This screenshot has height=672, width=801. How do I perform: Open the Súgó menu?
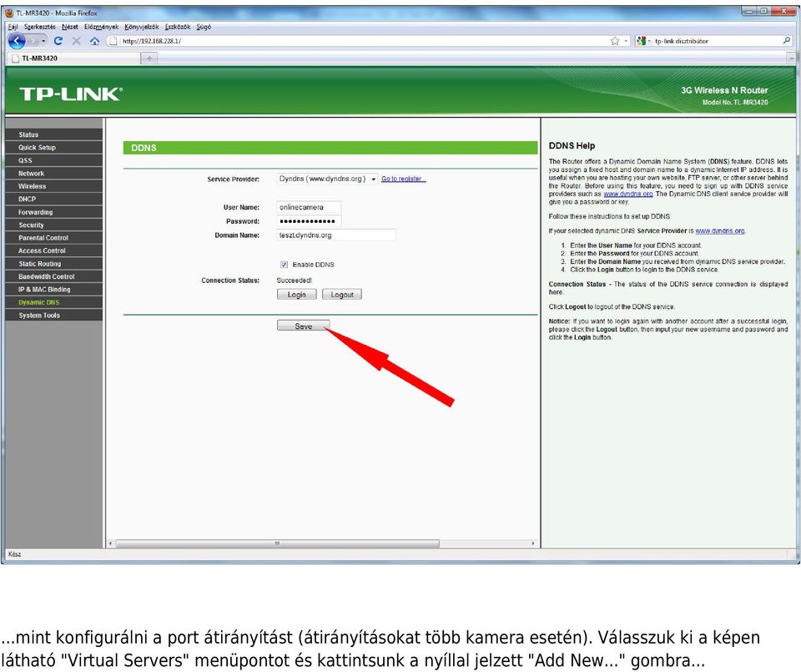(x=204, y=27)
